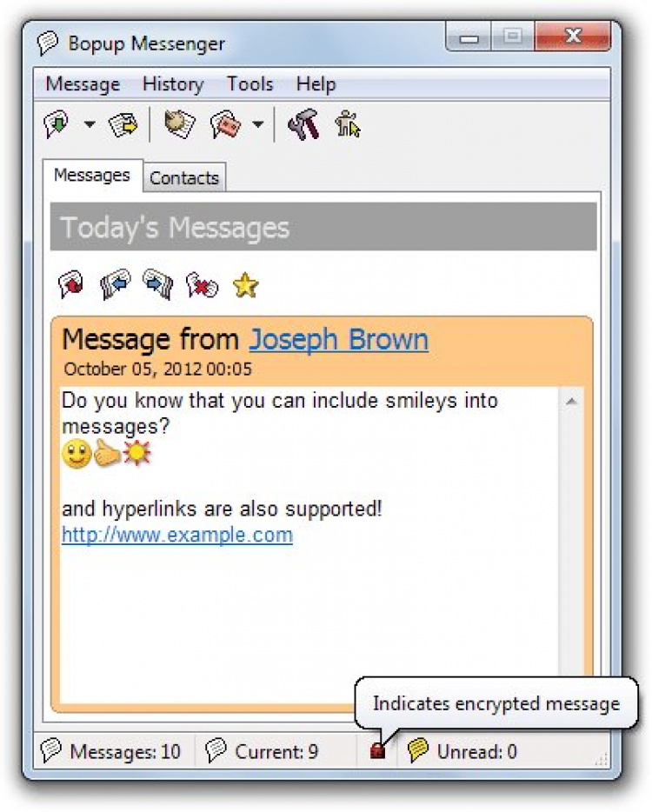
Task: Open the http://www.example.com hyperlink
Action: click(x=177, y=535)
